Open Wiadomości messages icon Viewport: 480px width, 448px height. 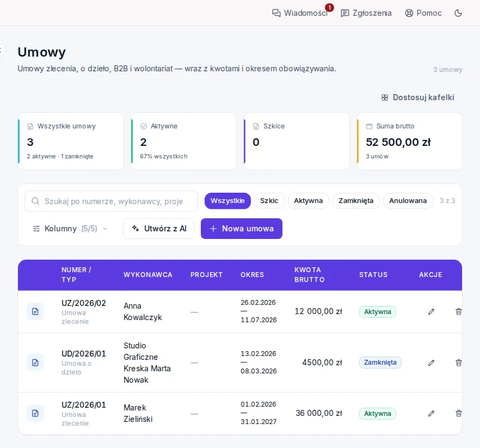(276, 13)
